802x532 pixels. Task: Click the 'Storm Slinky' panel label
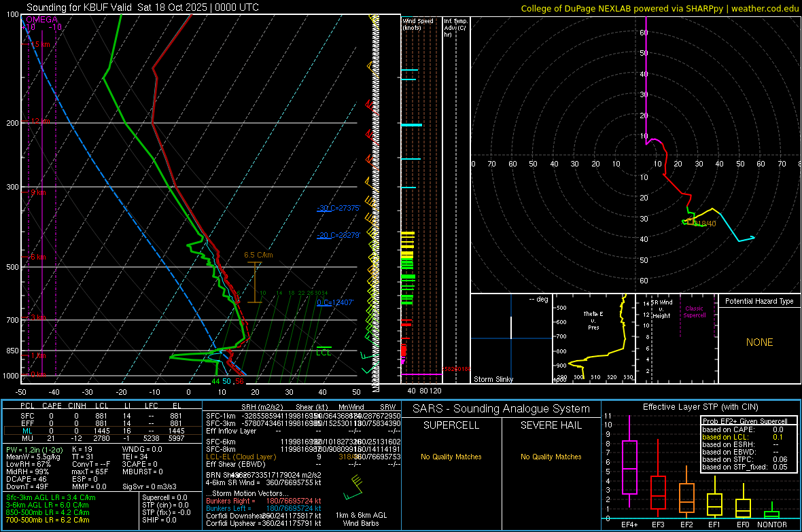[493, 379]
